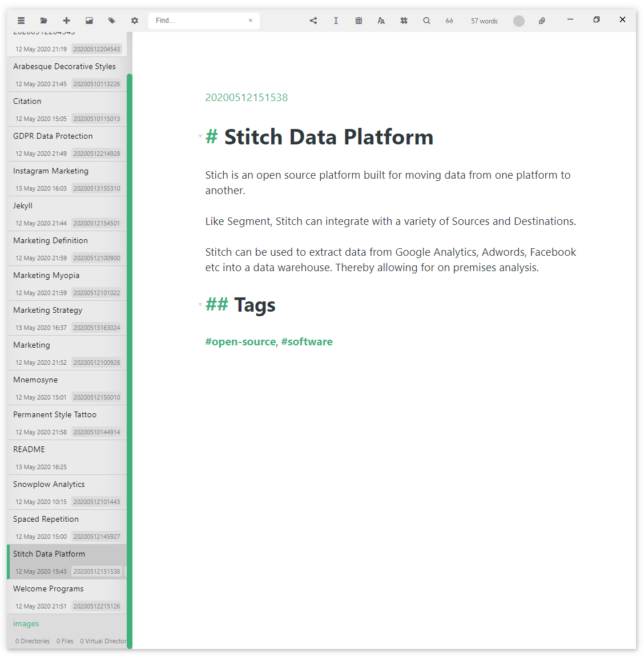The width and height of the screenshot is (644, 657).
Task: Minimize the application window
Action: 570,20
